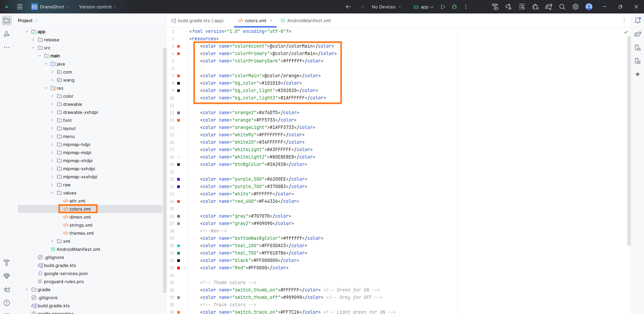Open Running Devices icon in right sidebar
Viewport: 644px width, 314px height.
pos(638,61)
